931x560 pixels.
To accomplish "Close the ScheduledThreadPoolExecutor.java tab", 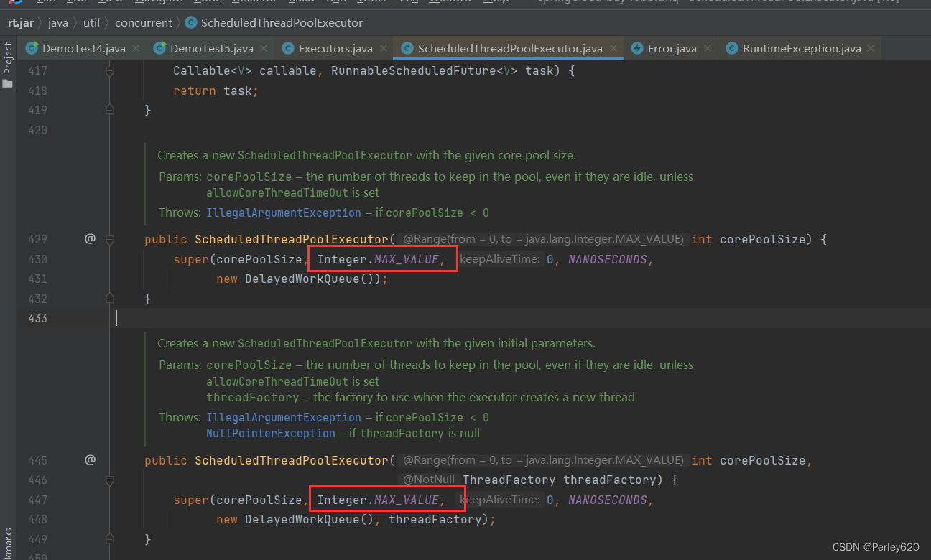I will coord(613,49).
